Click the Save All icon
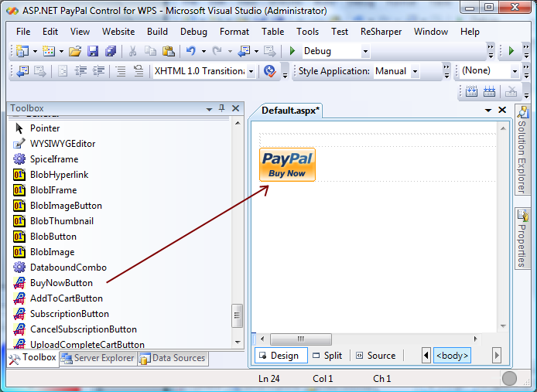This screenshot has width=537, height=392. (110, 52)
